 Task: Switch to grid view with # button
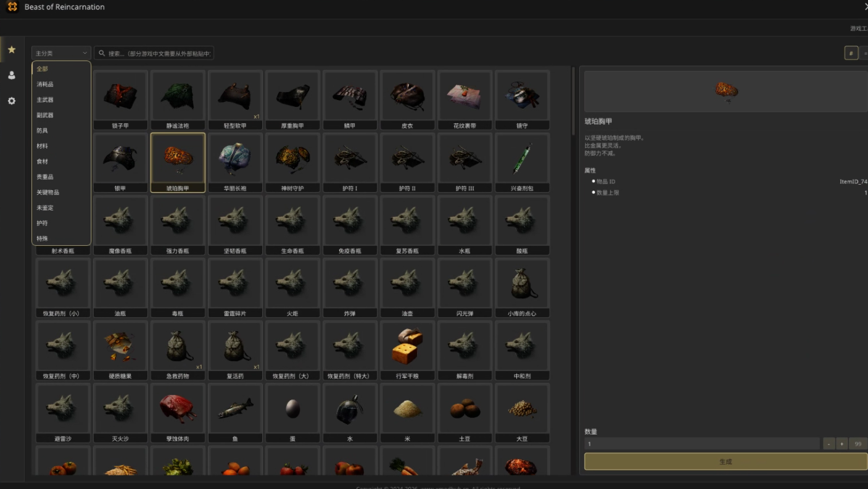[851, 53]
